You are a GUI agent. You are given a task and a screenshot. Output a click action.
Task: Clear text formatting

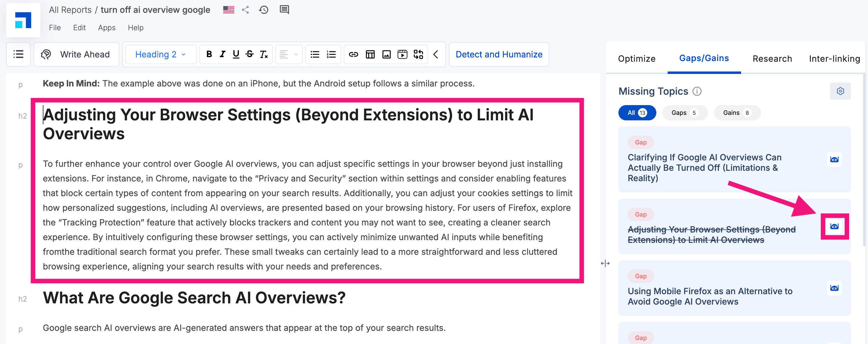(x=264, y=54)
